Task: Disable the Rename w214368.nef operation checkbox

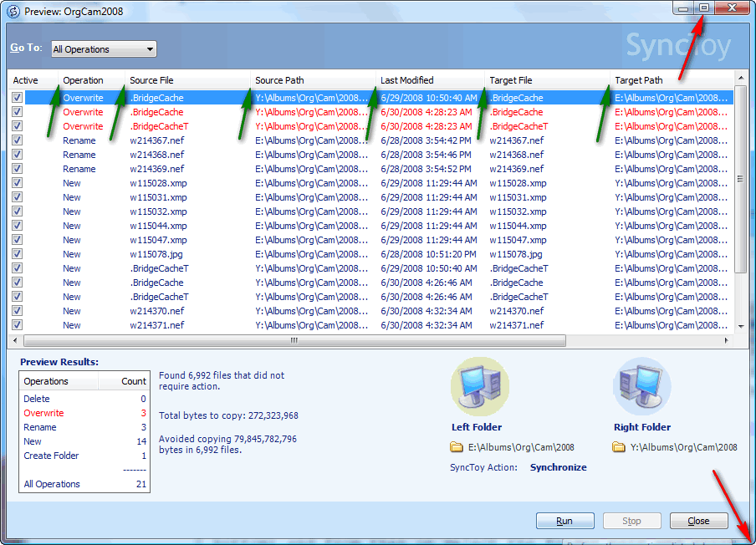Action: pyautogui.click(x=18, y=155)
